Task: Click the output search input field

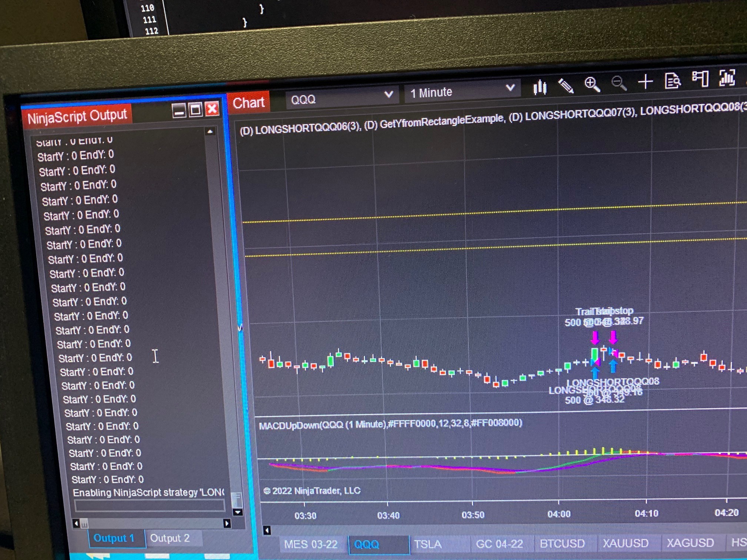Action: tap(150, 506)
